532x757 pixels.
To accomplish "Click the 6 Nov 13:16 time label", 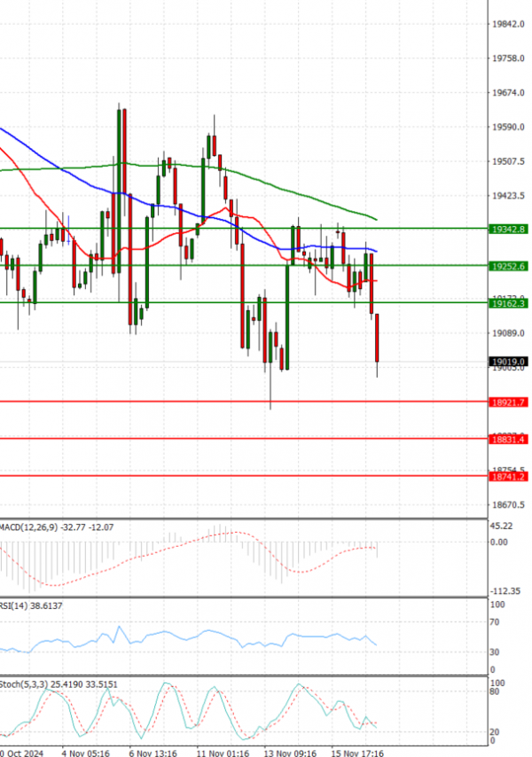I will pos(153,751).
